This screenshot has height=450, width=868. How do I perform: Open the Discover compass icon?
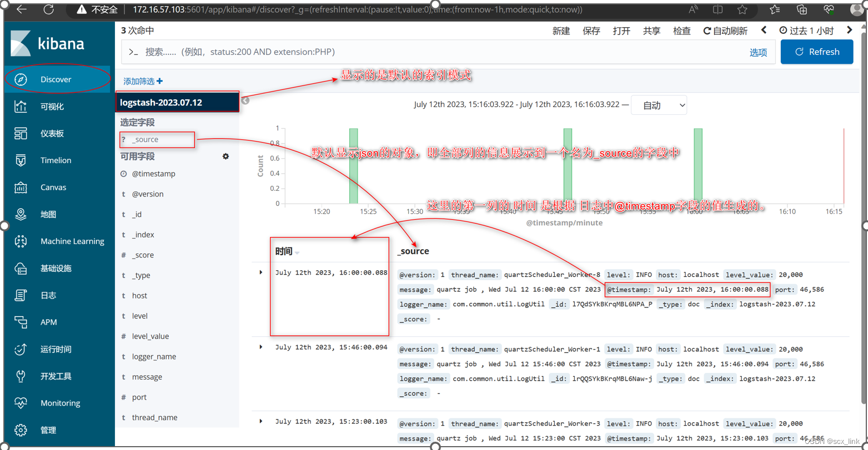click(x=21, y=79)
